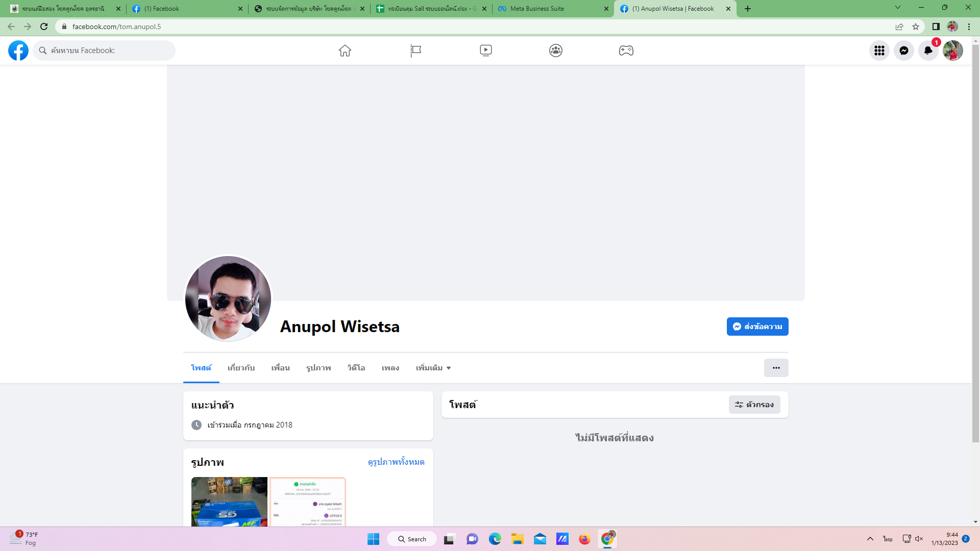Open Facebook Watch video icon

[x=485, y=51]
